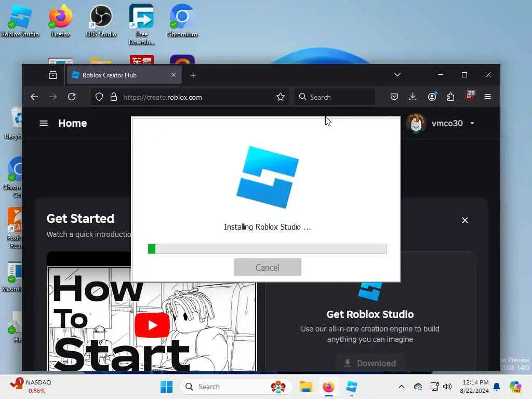Open Firefox application hamburger menu

tap(488, 97)
